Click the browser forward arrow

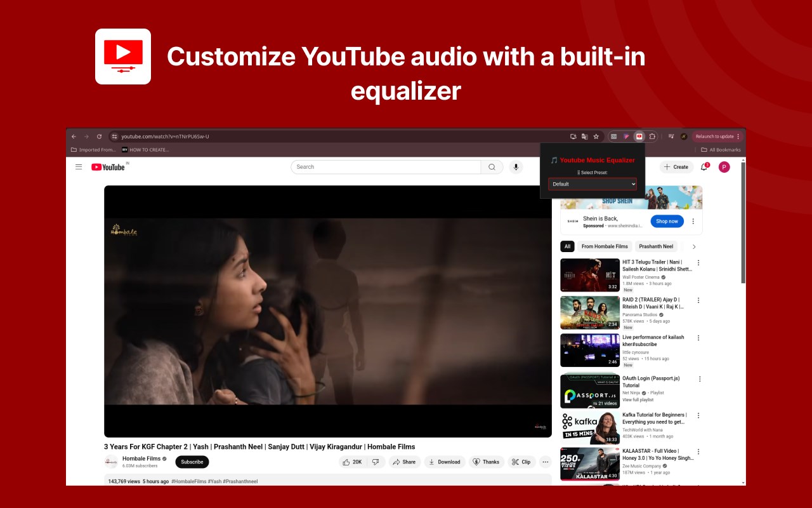coord(86,137)
